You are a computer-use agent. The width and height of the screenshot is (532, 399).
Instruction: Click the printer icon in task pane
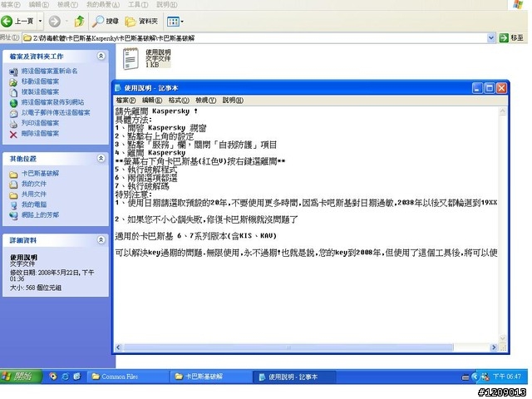tap(13, 124)
